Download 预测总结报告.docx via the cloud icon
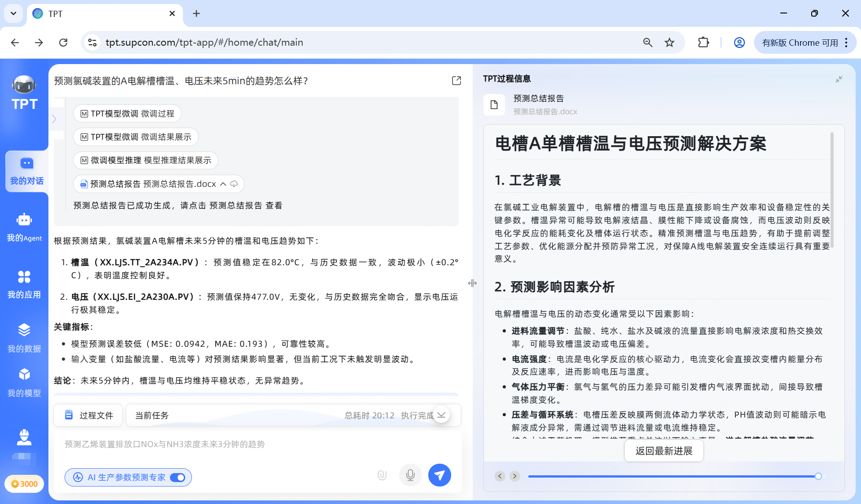 233,184
